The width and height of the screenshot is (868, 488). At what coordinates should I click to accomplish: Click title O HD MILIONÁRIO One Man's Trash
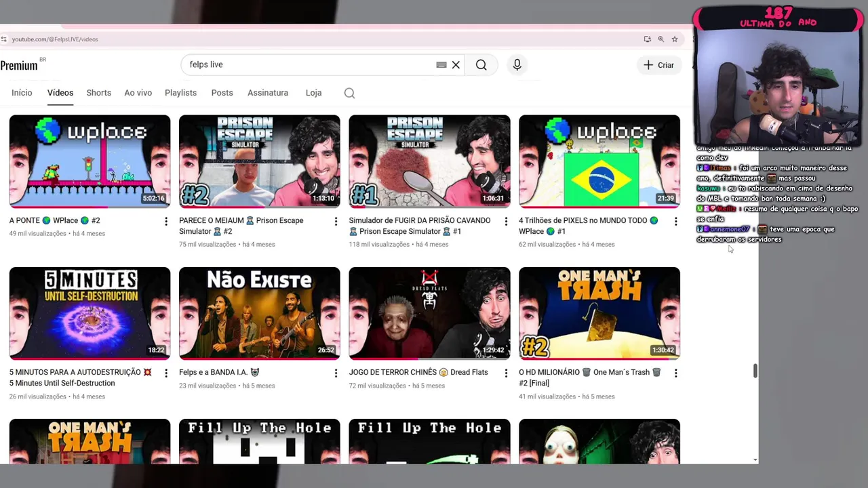click(x=590, y=378)
